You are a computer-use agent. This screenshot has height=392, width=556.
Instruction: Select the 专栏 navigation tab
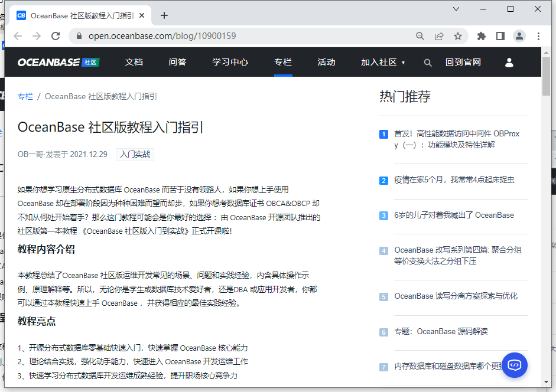coord(283,62)
